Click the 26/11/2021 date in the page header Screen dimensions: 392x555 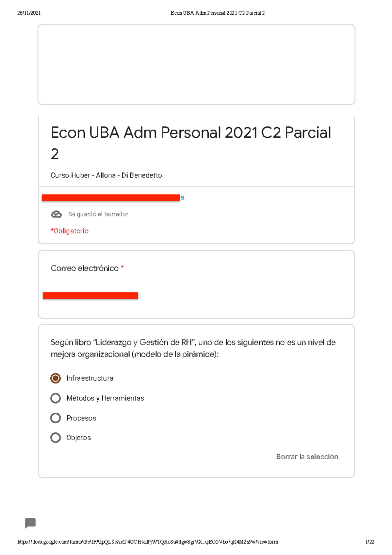click(x=29, y=13)
